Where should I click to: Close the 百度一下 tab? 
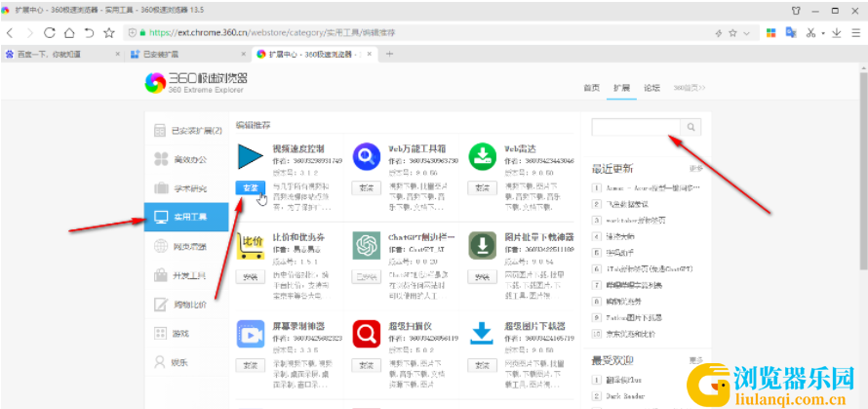coord(117,54)
